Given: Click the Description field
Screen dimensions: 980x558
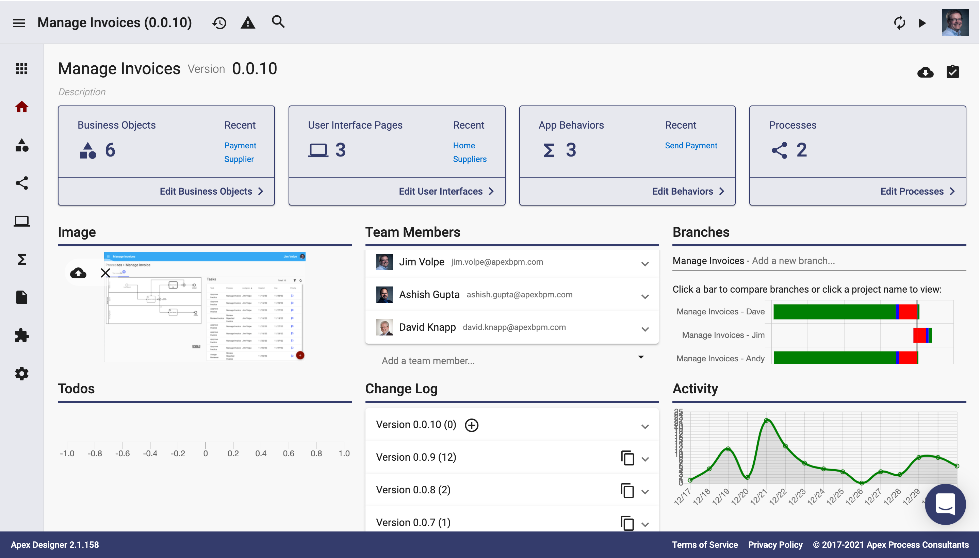Looking at the screenshot, I should coord(82,92).
